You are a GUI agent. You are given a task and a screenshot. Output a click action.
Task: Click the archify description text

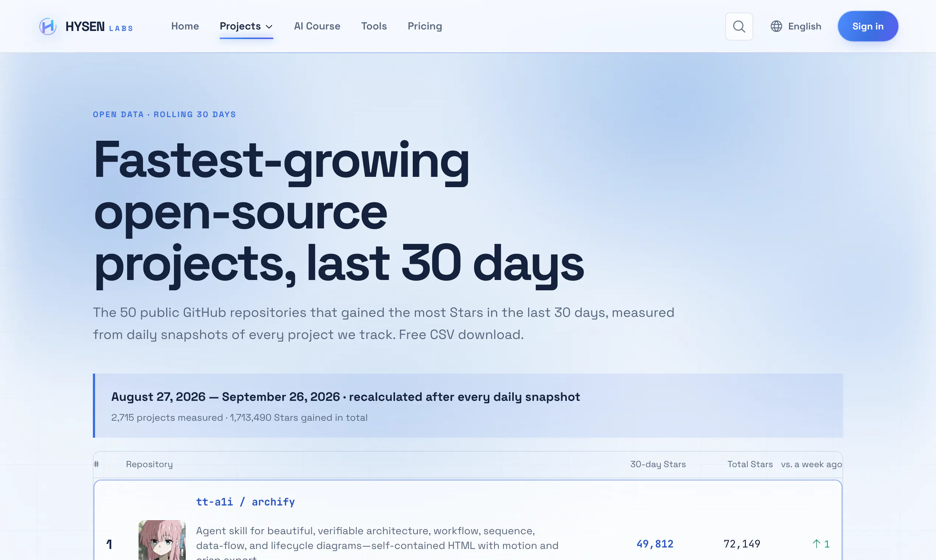click(x=377, y=543)
